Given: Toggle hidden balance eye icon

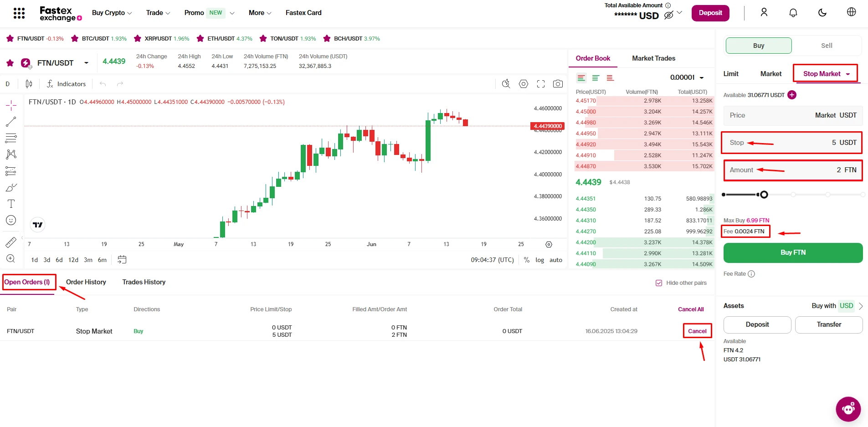Looking at the screenshot, I should click(668, 15).
